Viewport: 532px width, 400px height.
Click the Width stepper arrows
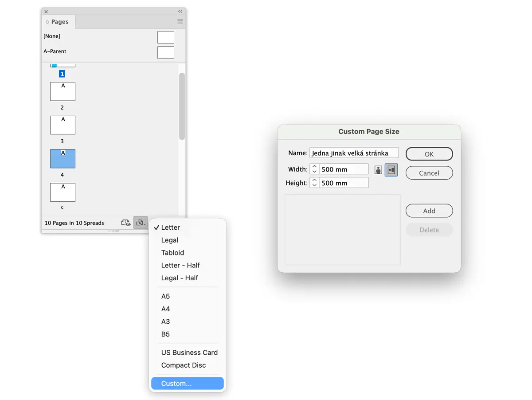pyautogui.click(x=314, y=169)
